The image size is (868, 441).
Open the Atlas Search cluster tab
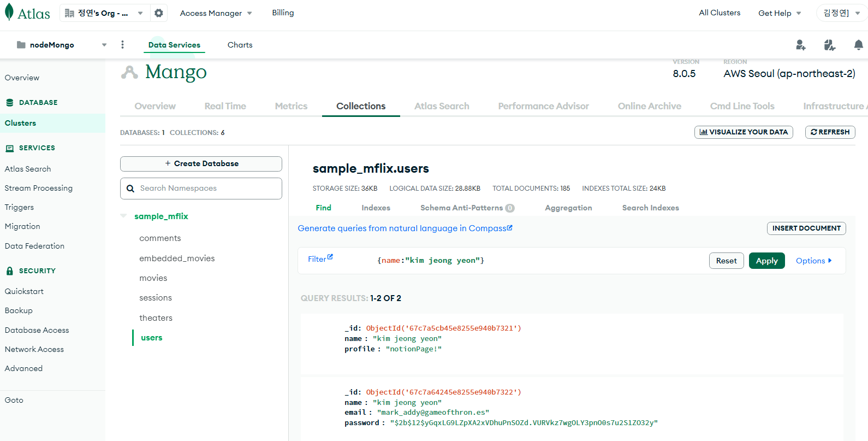[442, 106]
